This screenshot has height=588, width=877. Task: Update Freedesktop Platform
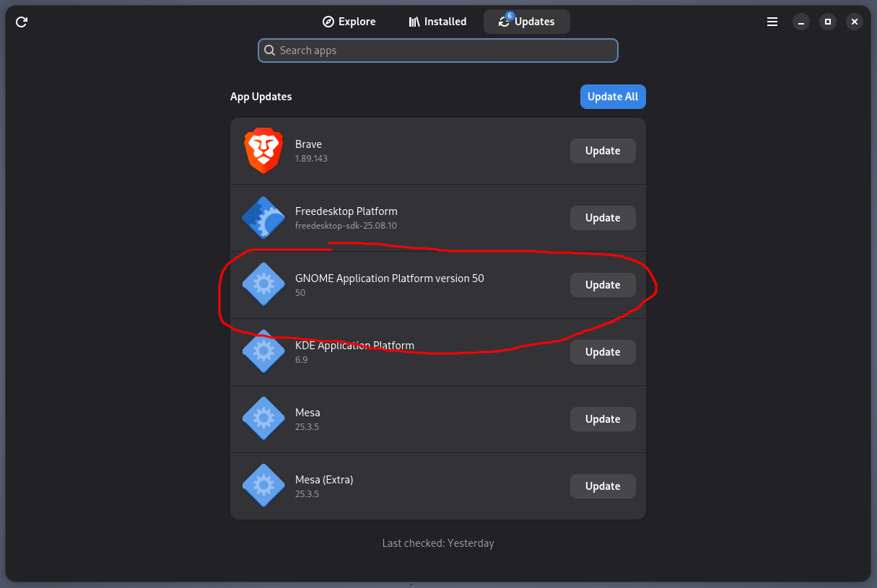tap(603, 218)
